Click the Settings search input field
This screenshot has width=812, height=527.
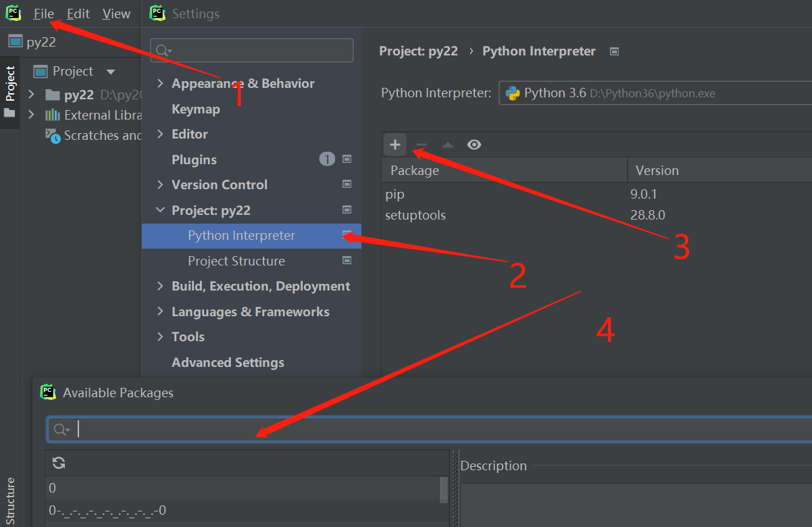pos(251,51)
